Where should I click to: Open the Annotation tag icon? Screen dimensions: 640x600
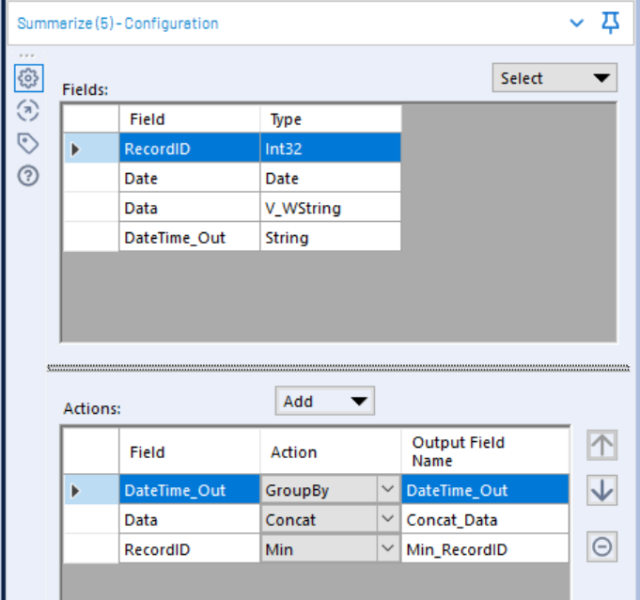pyautogui.click(x=28, y=143)
